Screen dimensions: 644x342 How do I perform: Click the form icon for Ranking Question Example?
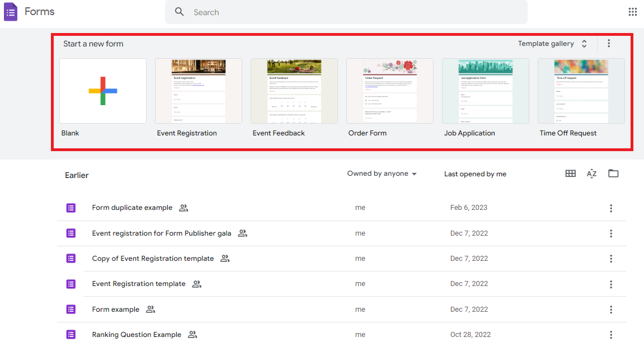pos(71,335)
